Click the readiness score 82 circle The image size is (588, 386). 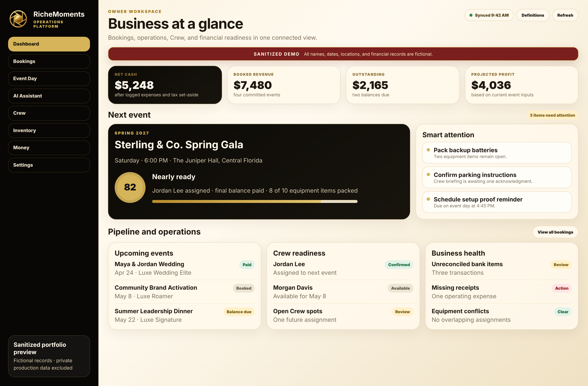(130, 187)
